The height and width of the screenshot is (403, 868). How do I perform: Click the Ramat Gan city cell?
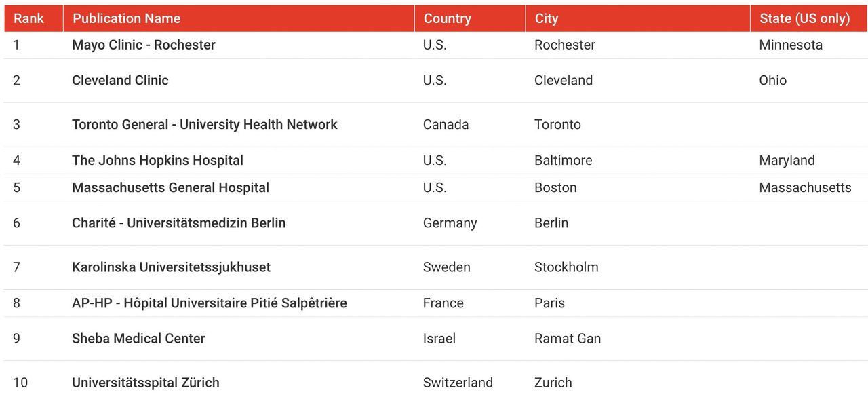pyautogui.click(x=567, y=338)
